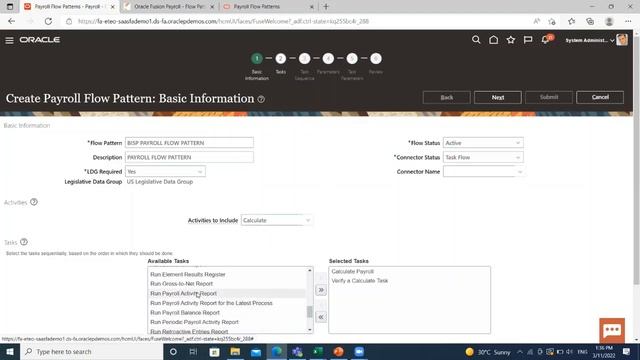Select Run Periodic Payroll Activity Report task

tap(194, 322)
